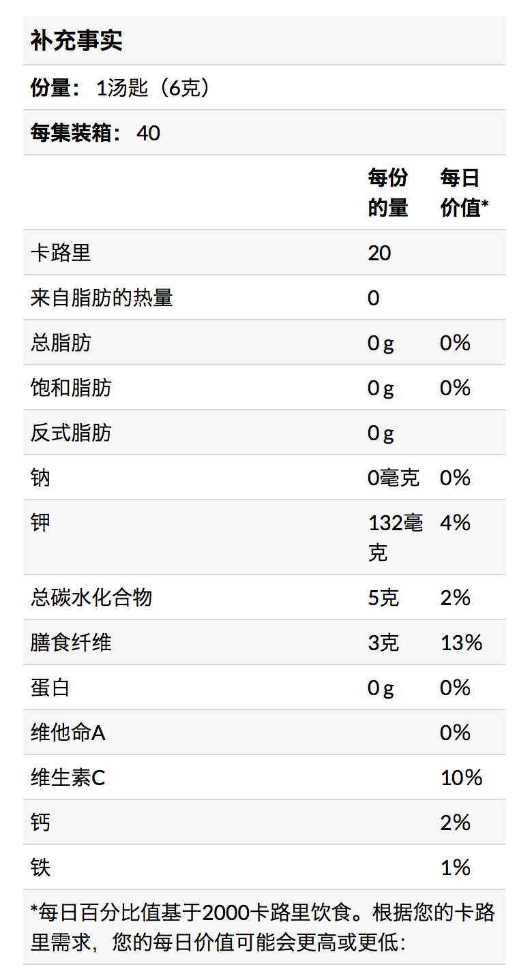Click the 维他命A row label
Image resolution: width=517 pixels, height=980 pixels.
(68, 733)
